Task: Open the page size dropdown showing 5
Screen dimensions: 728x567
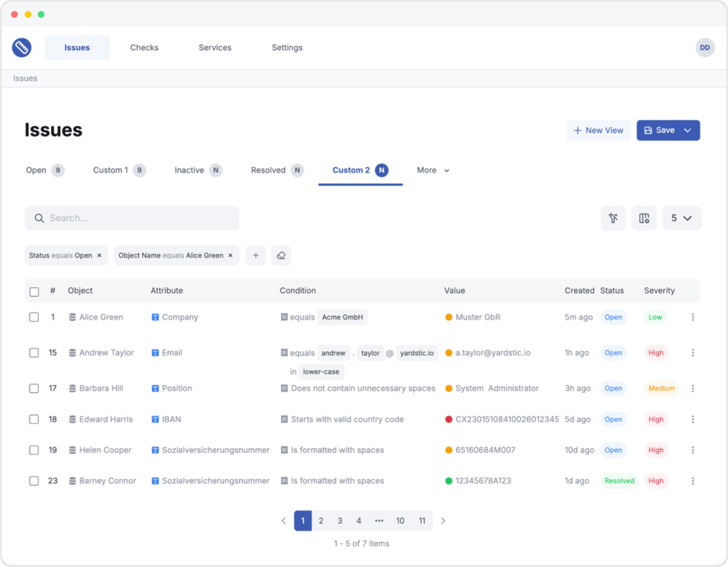Action: (682, 218)
